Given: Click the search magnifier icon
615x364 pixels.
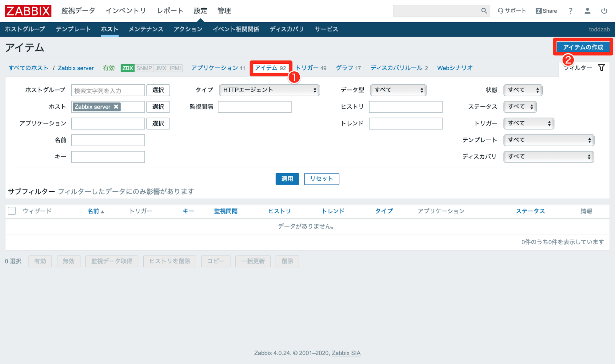Looking at the screenshot, I should point(484,11).
